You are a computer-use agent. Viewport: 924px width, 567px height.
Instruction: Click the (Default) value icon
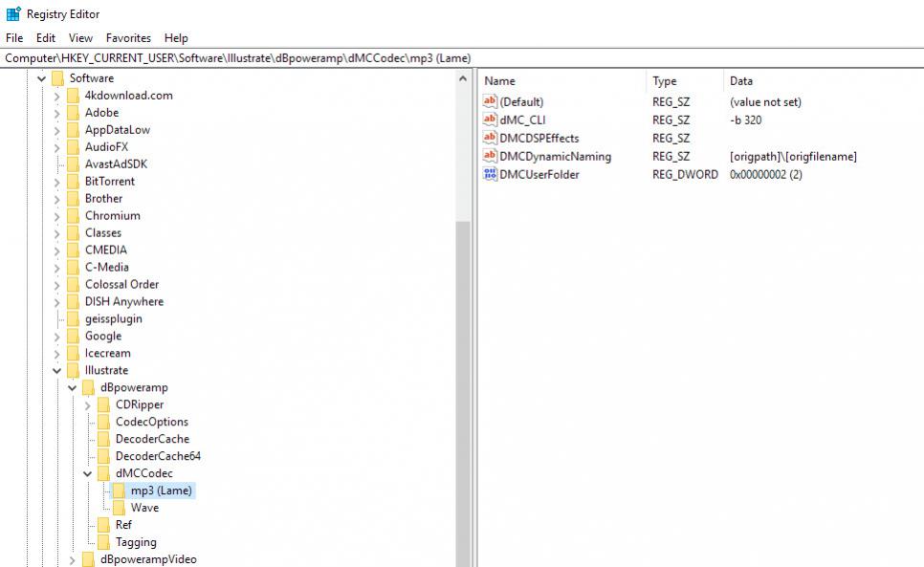[x=491, y=102]
